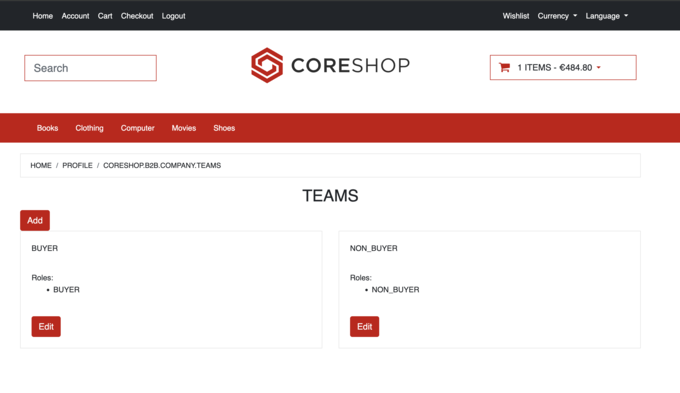Go to Home in top navigation
Image resolution: width=680 pixels, height=393 pixels.
(x=42, y=16)
